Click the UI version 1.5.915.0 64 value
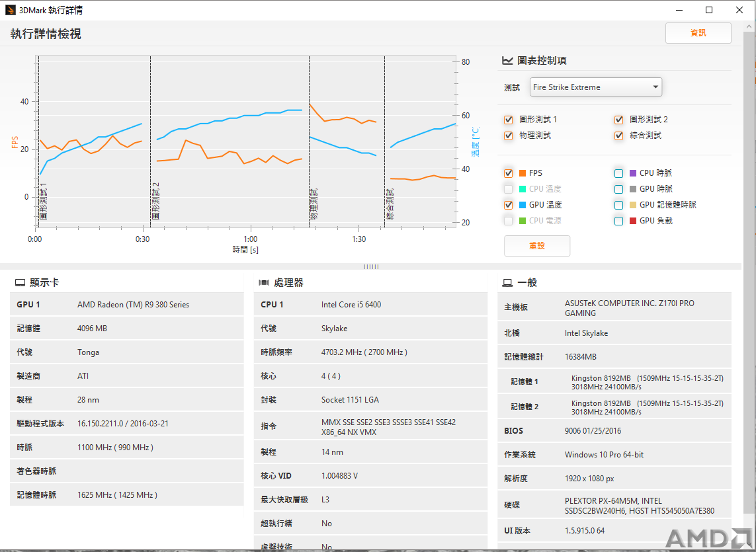756x552 pixels. pyautogui.click(x=584, y=531)
